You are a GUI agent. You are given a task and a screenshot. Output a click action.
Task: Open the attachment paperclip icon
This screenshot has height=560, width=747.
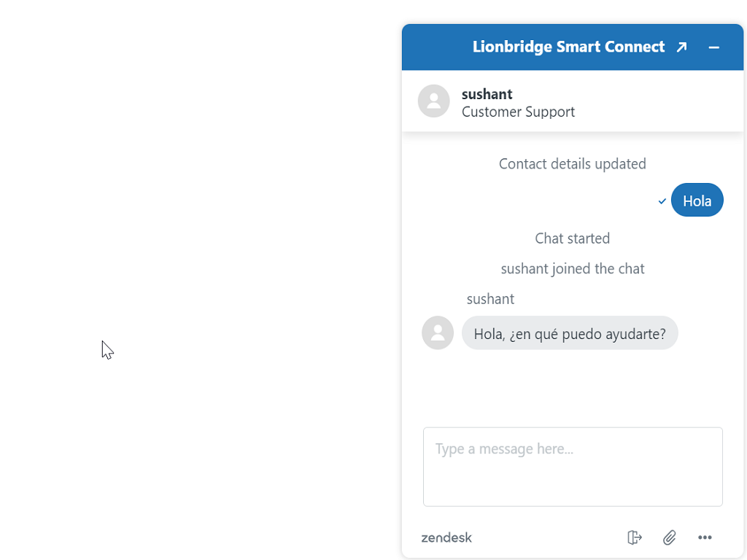tap(669, 537)
